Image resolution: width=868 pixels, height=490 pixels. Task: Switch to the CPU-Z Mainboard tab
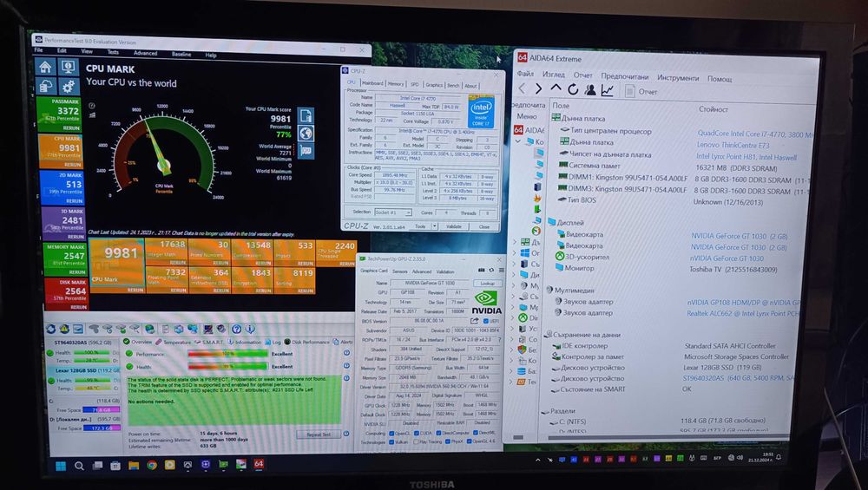tap(372, 83)
